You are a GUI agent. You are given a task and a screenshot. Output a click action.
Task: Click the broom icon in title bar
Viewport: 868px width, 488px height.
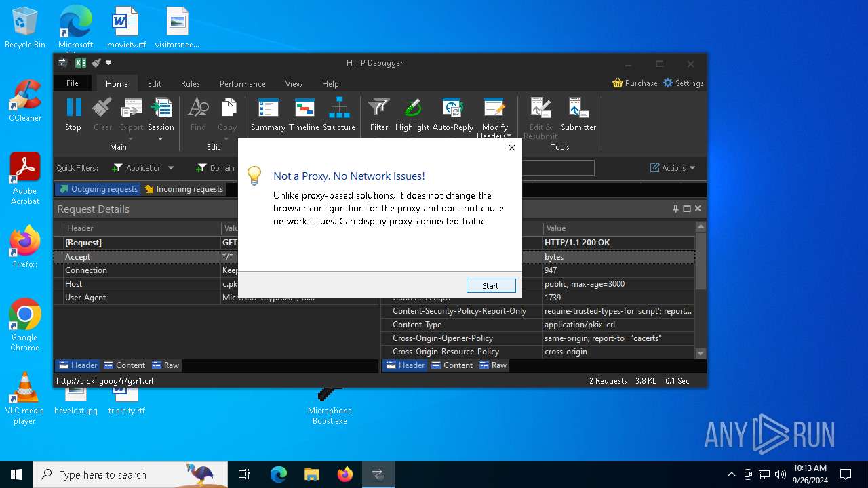(x=96, y=63)
